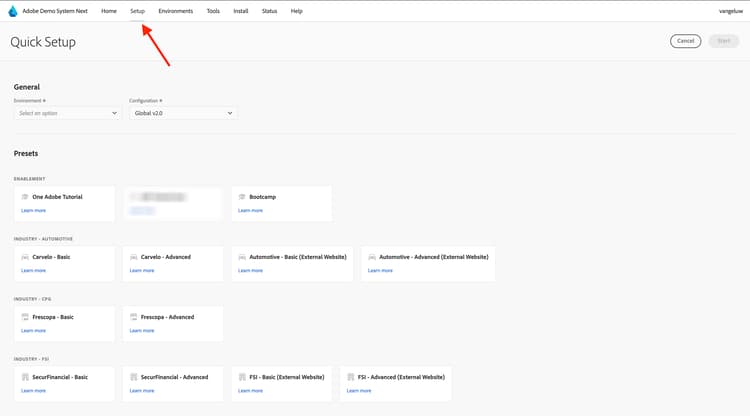Choose the Carvelo - Advanced preset title
The height and width of the screenshot is (416, 750).
(166, 257)
